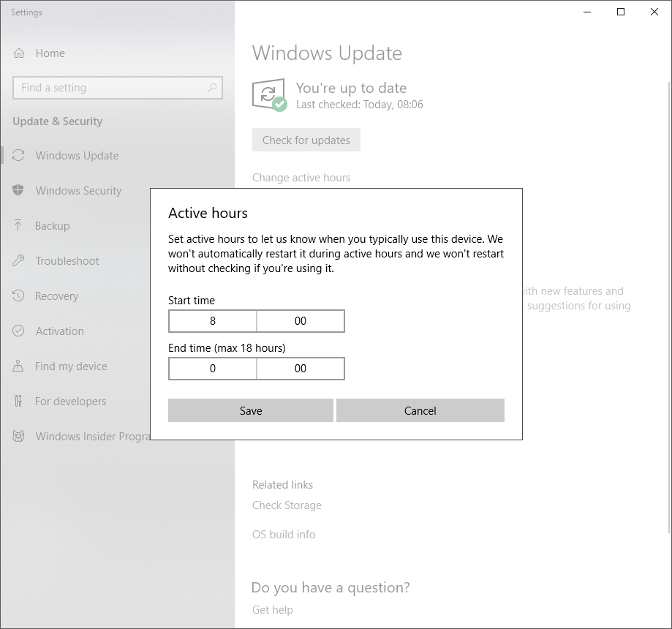Minimize the Settings window
The image size is (672, 629).
[x=587, y=12]
